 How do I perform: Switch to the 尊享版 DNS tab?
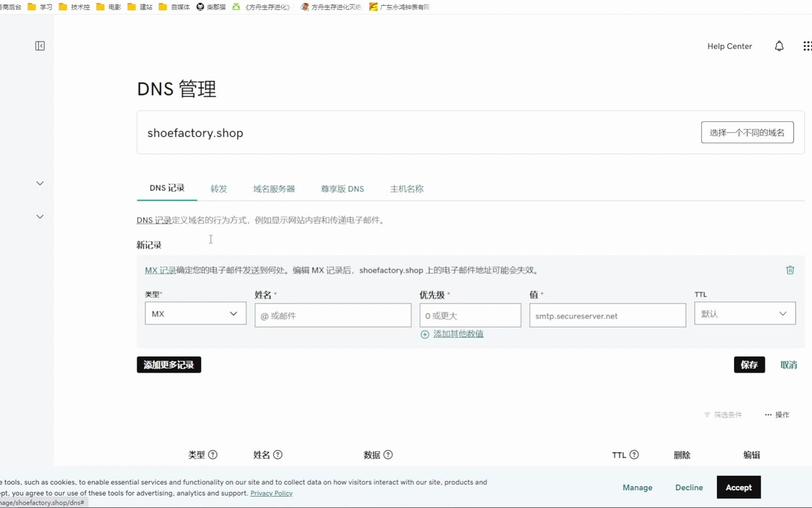tap(343, 189)
